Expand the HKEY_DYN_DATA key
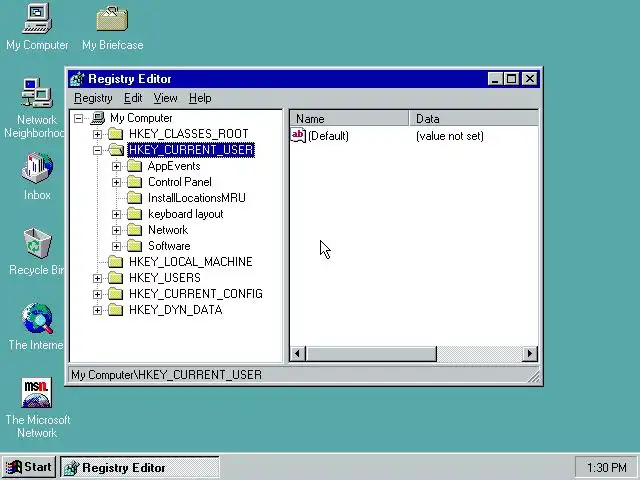Screen dimensions: 640x480 click(x=97, y=310)
